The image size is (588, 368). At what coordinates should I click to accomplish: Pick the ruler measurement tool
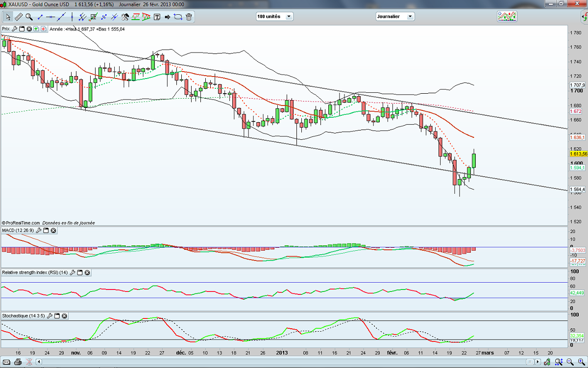pyautogui.click(x=19, y=17)
